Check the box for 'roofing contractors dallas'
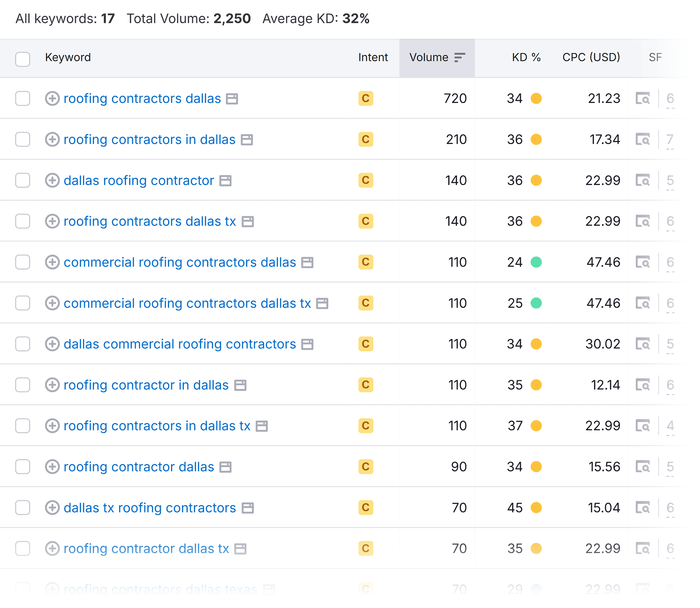The image size is (700, 608). [23, 98]
